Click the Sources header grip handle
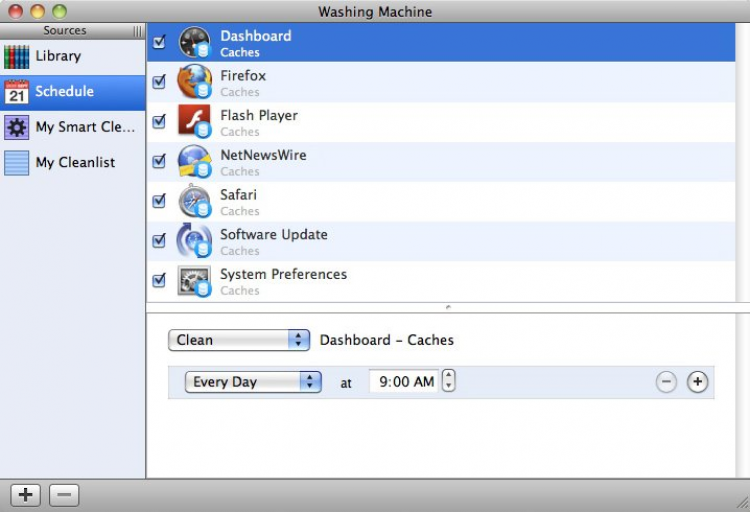 tap(138, 31)
